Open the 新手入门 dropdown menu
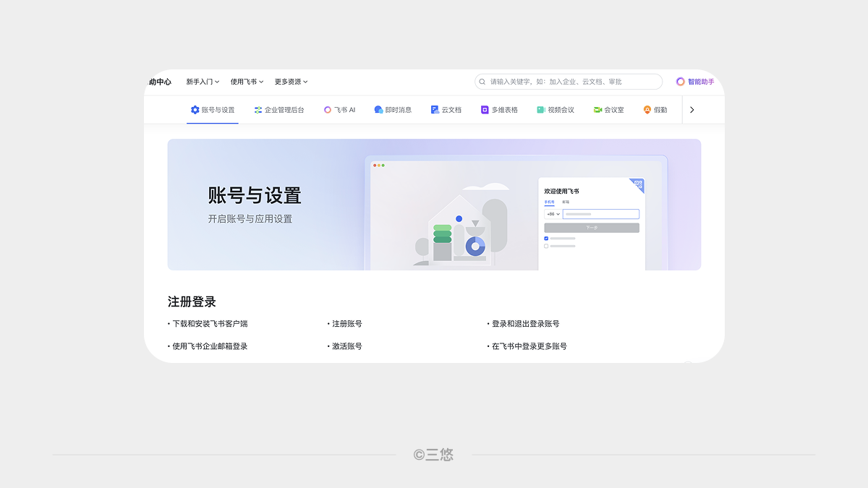Viewport: 868px width, 488px height. [x=200, y=82]
